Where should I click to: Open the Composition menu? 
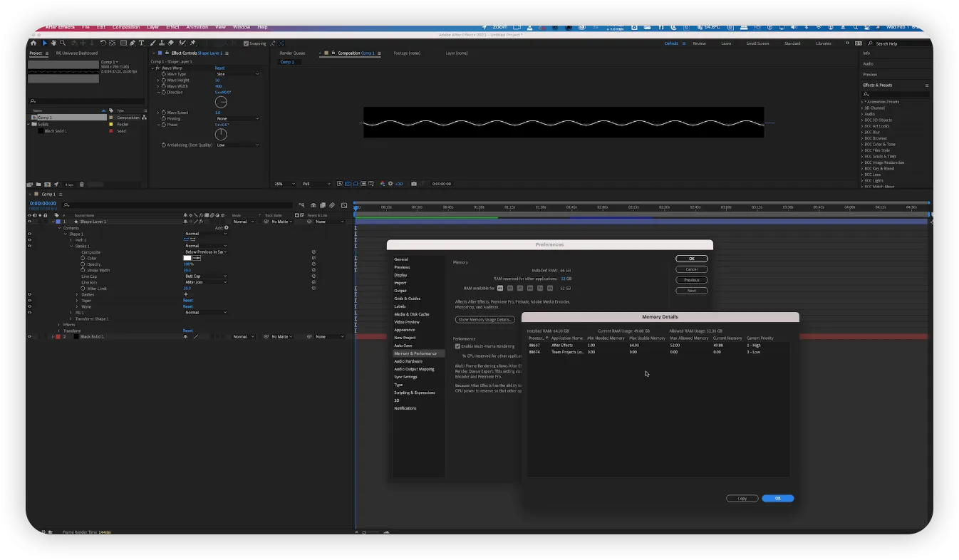tap(126, 27)
